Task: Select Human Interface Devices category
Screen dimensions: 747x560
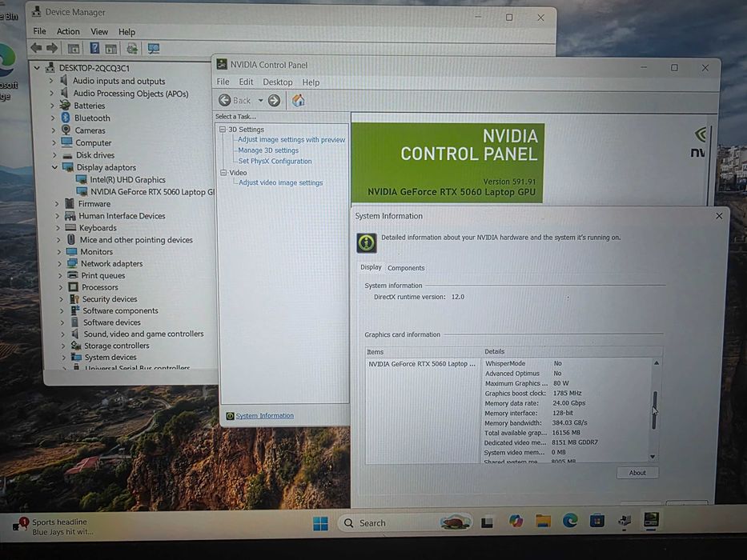Action: (122, 216)
